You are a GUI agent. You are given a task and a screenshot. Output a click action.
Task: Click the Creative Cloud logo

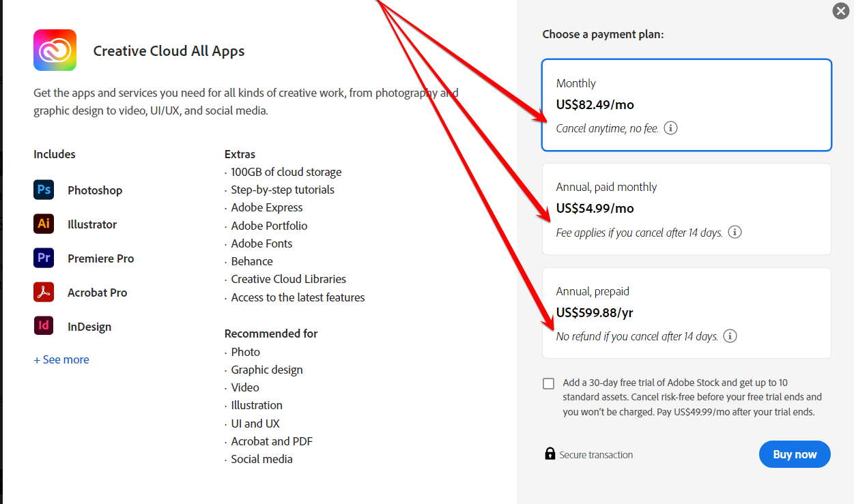55,50
